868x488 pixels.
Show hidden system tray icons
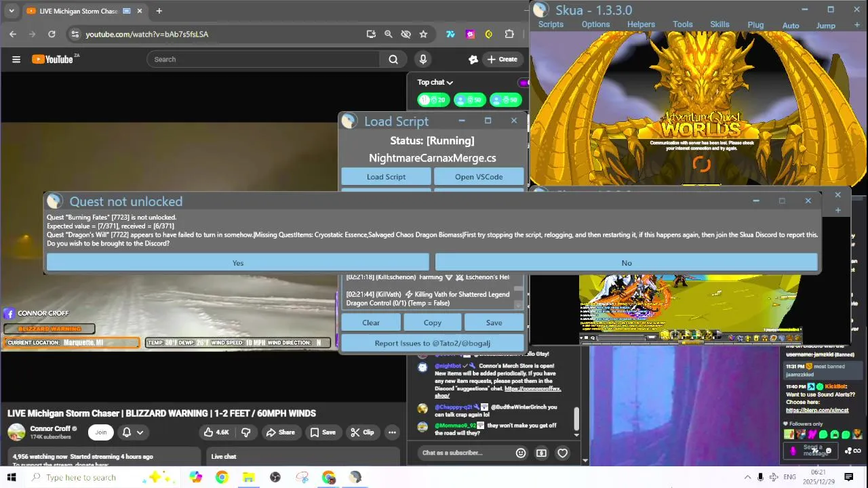pos(748,477)
